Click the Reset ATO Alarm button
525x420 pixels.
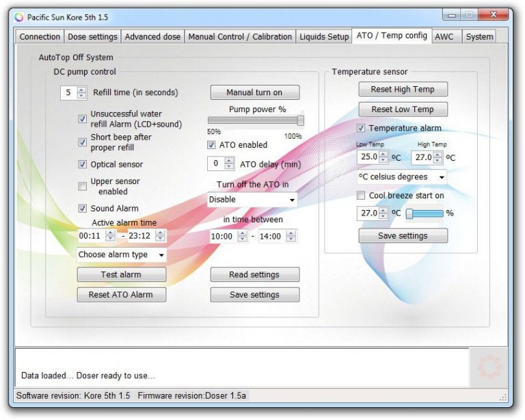click(x=121, y=295)
